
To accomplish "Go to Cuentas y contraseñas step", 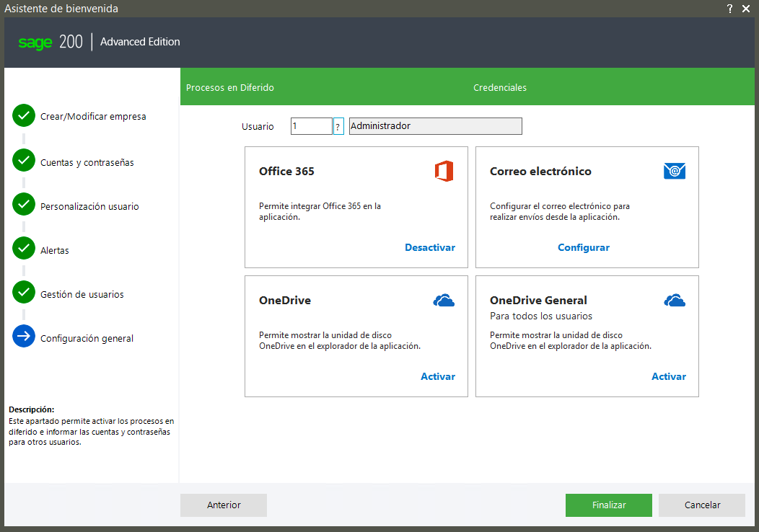I will pyautogui.click(x=87, y=162).
